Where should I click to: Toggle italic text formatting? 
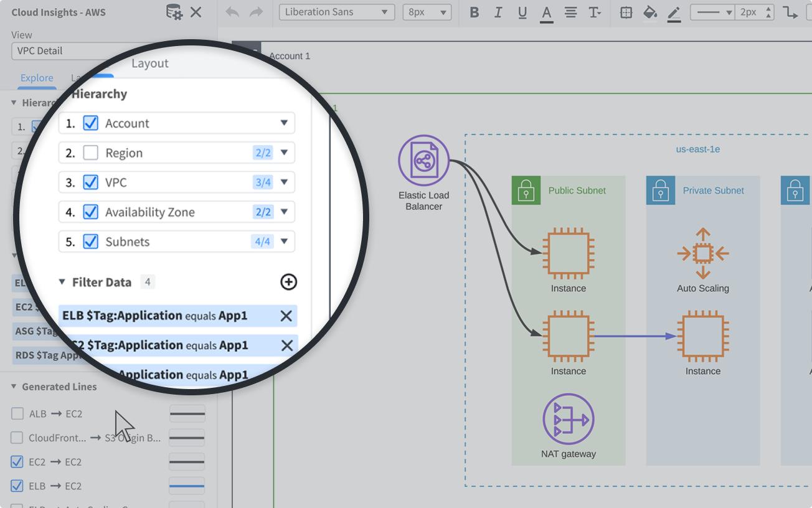[x=498, y=12]
